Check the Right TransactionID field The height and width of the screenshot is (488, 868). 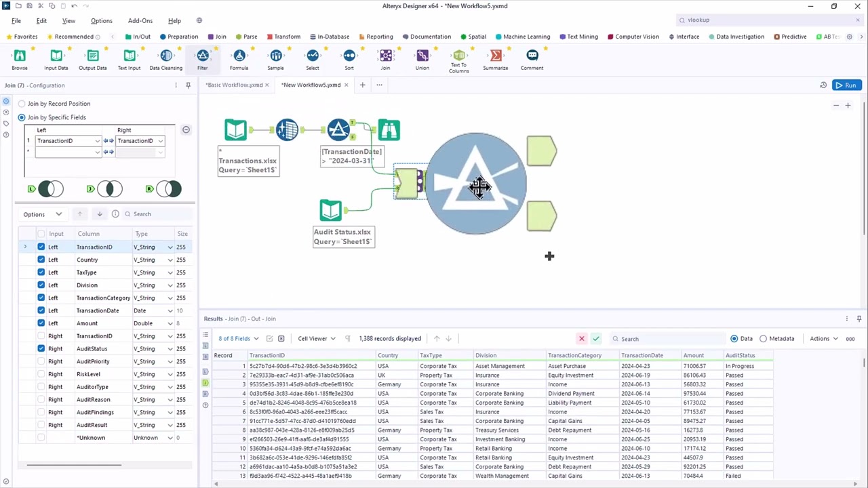[41, 336]
